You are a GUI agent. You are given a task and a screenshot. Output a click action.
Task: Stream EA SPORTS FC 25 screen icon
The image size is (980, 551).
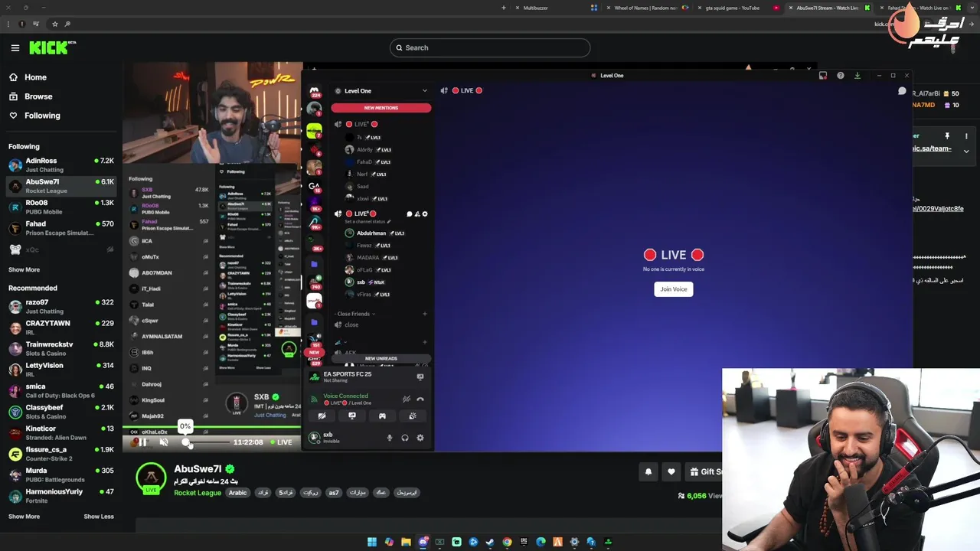420,377
